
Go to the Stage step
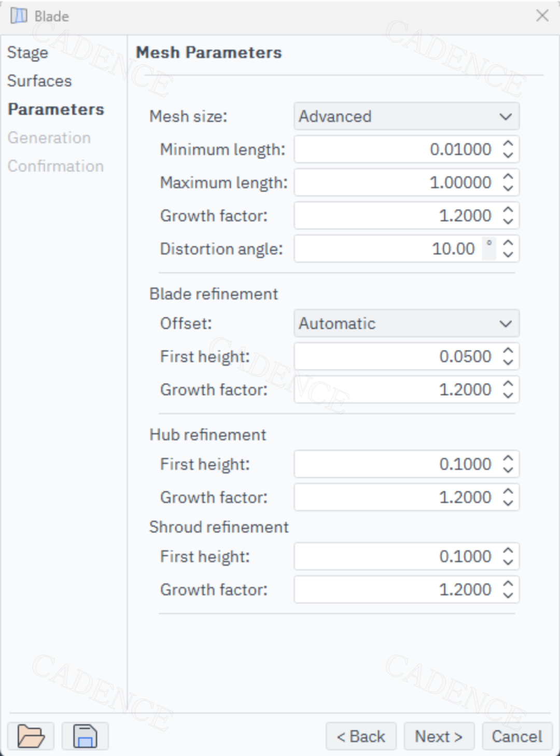27,53
